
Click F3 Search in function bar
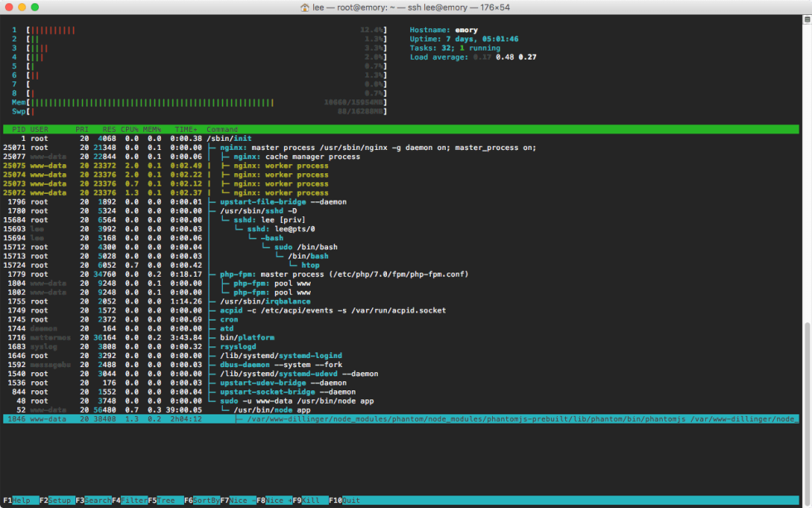coord(92,501)
